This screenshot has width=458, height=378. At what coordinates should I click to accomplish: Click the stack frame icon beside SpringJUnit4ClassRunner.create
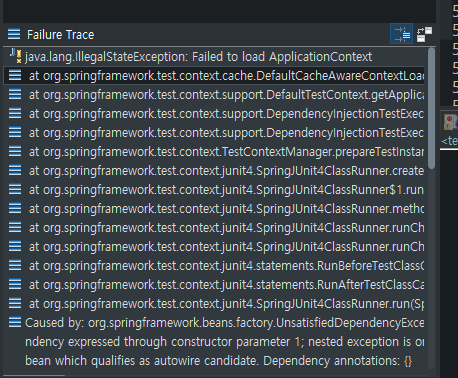(15, 170)
